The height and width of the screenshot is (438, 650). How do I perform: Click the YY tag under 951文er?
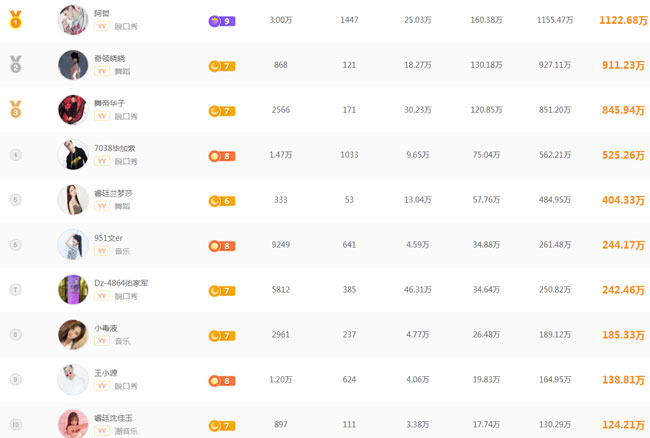pyautogui.click(x=102, y=251)
